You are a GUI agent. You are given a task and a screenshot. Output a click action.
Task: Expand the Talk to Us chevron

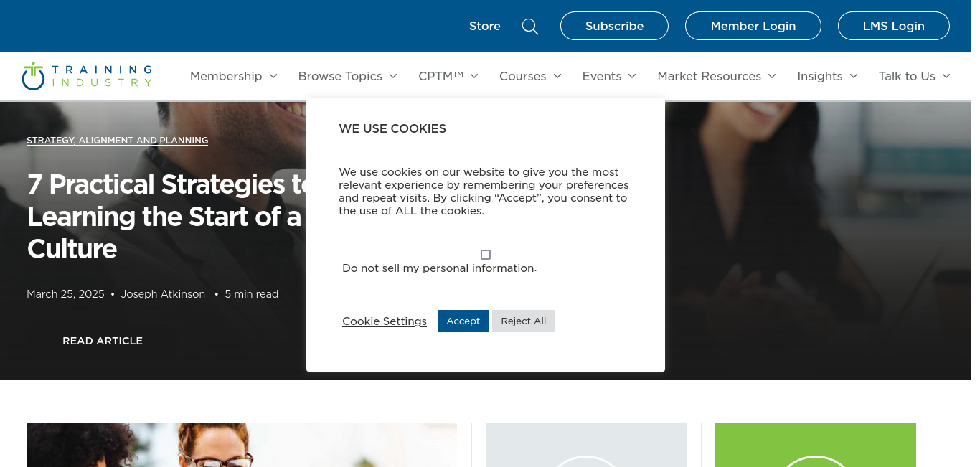tap(946, 76)
